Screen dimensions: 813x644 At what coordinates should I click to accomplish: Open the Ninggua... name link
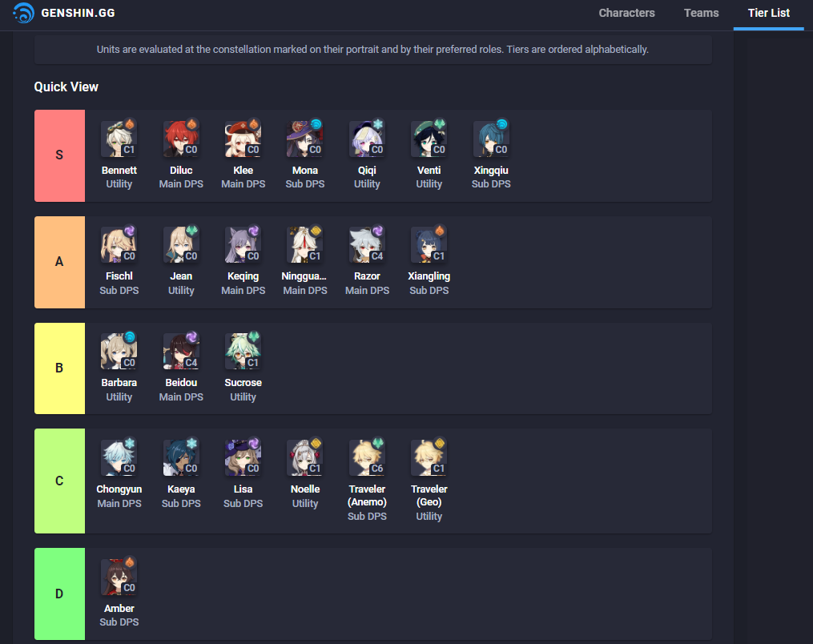click(x=304, y=276)
